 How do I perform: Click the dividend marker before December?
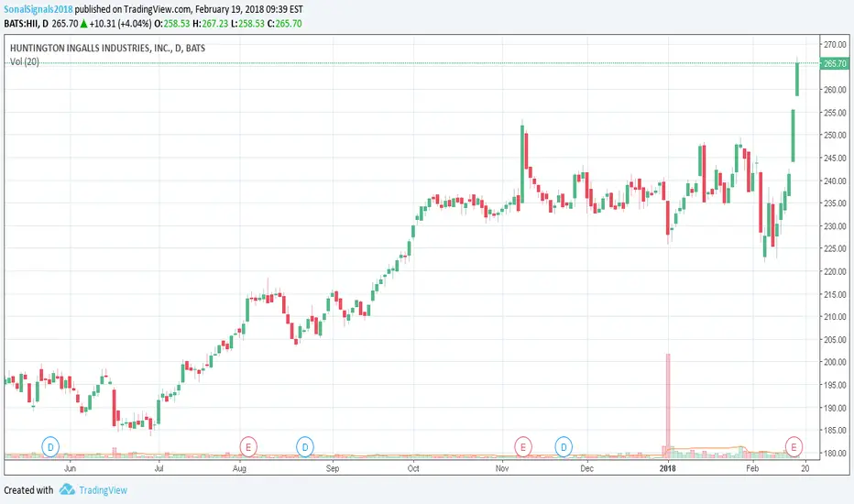pos(564,447)
